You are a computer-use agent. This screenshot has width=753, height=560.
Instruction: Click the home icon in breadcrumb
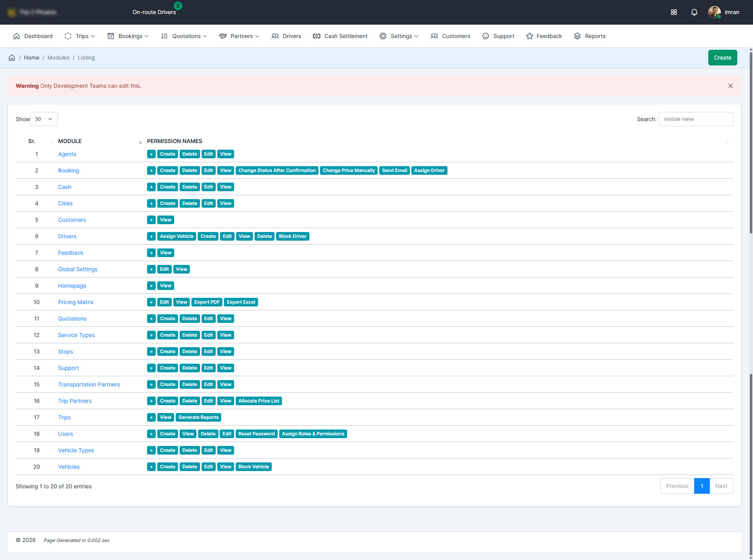click(x=12, y=58)
